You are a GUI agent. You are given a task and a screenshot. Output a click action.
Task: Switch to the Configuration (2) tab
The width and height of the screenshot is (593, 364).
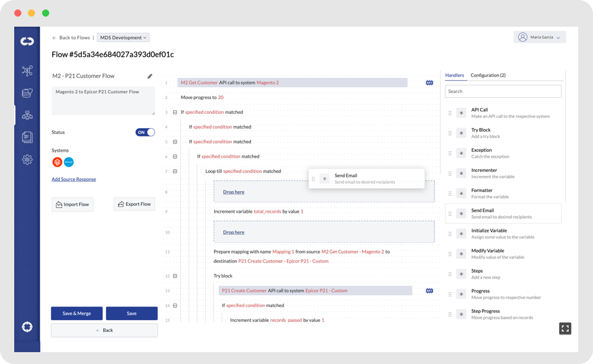tap(488, 75)
